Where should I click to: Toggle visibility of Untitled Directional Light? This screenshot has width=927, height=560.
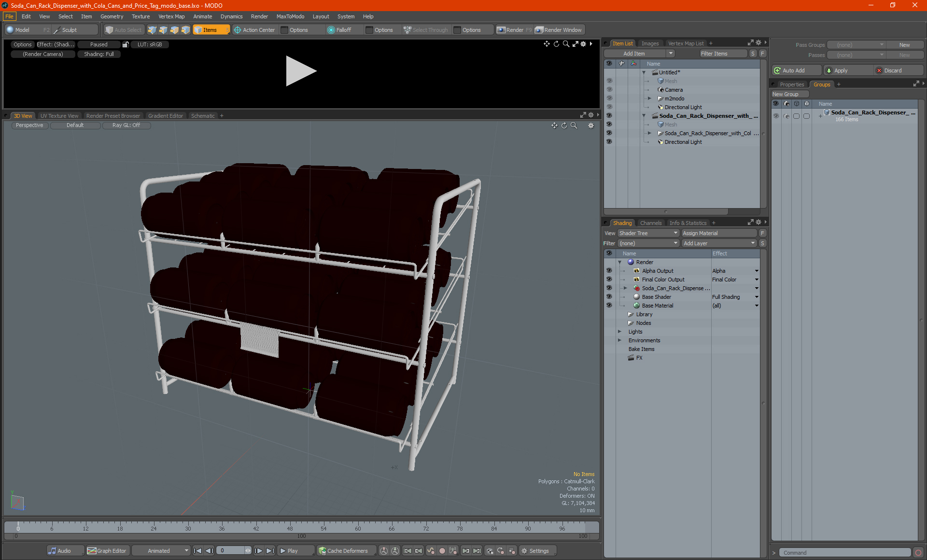click(x=609, y=107)
